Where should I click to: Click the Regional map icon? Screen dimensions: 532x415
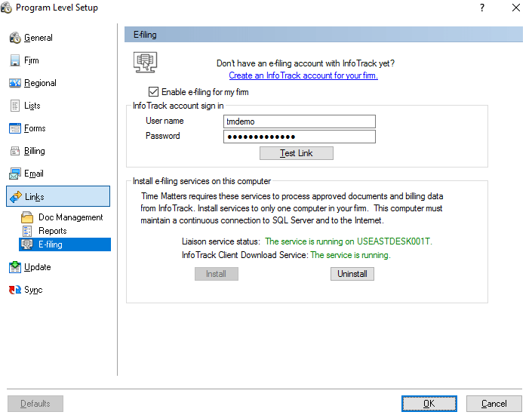15,83
